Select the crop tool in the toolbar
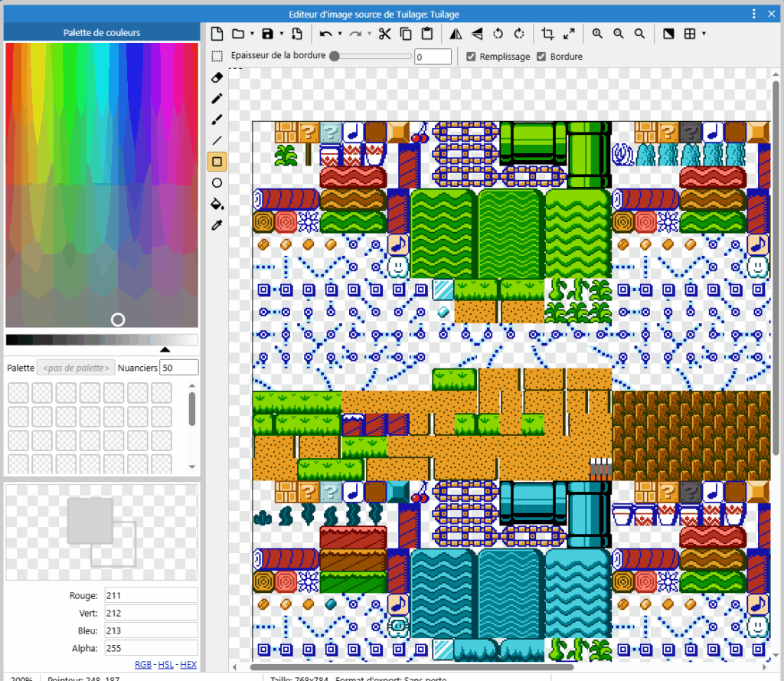 (547, 34)
